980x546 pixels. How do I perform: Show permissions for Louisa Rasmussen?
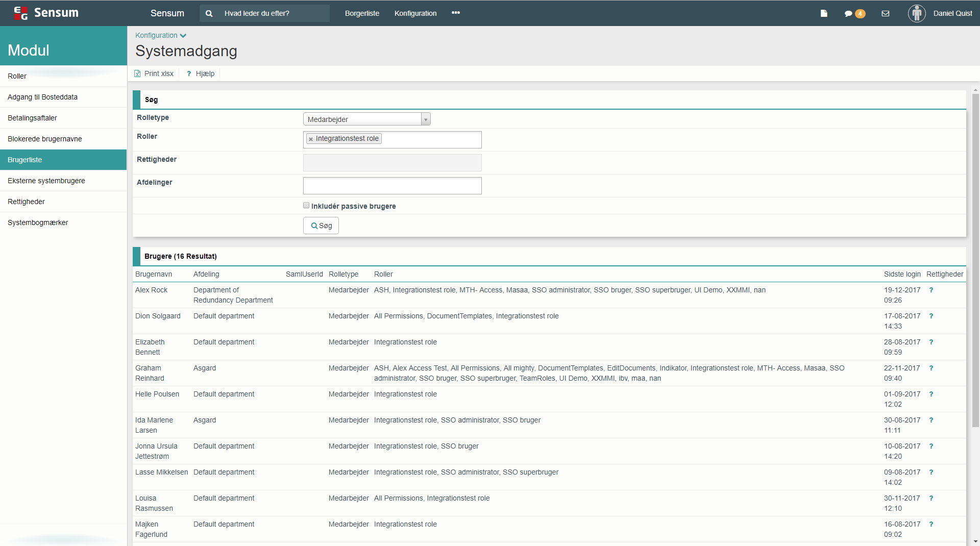[931, 498]
